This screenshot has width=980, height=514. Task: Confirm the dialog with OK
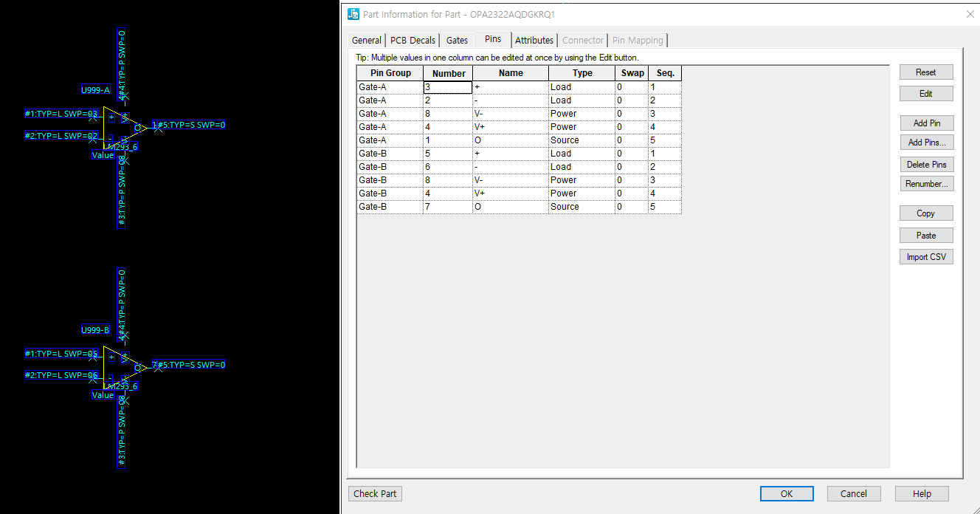pyautogui.click(x=787, y=494)
